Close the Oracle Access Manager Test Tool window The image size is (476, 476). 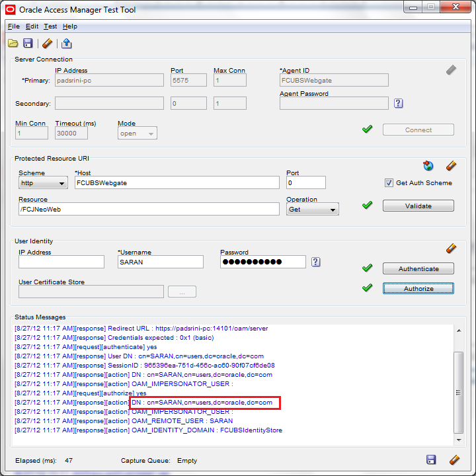pos(456,7)
